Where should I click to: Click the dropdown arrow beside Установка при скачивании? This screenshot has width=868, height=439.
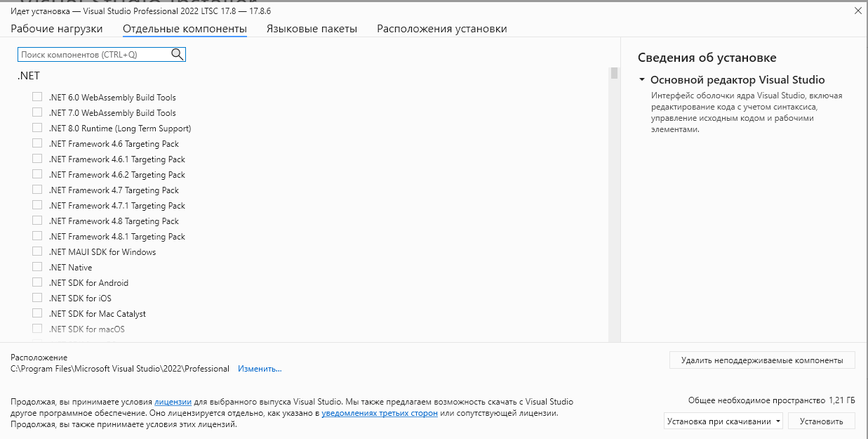pos(777,422)
